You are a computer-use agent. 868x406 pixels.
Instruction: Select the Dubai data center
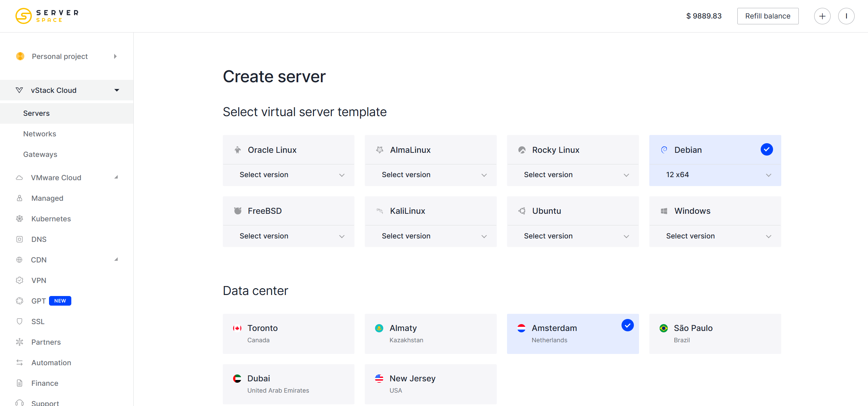pos(288,384)
